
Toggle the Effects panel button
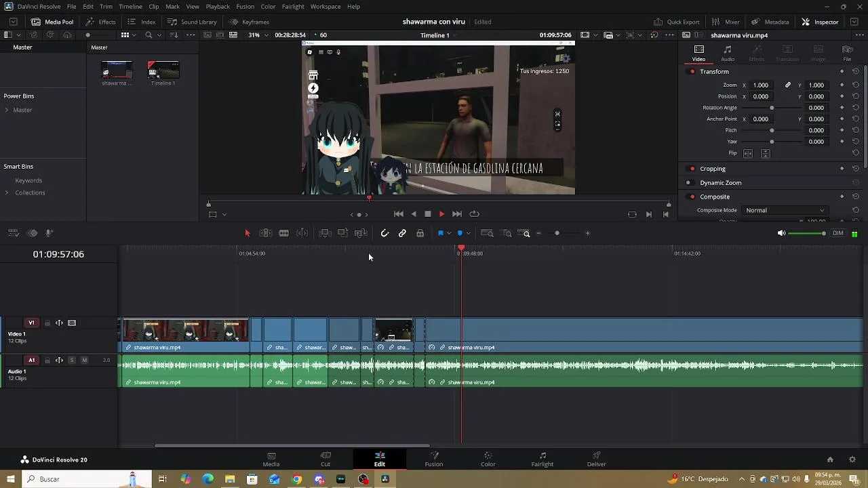pos(100,22)
